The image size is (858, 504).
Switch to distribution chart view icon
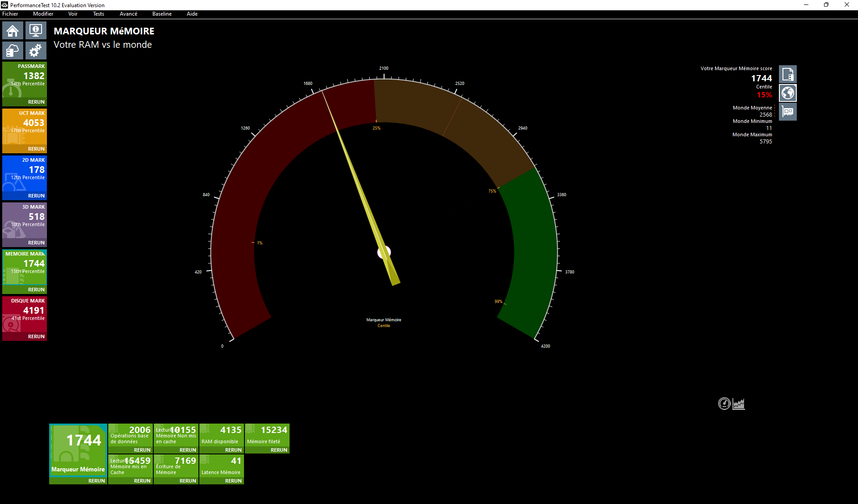[739, 403]
